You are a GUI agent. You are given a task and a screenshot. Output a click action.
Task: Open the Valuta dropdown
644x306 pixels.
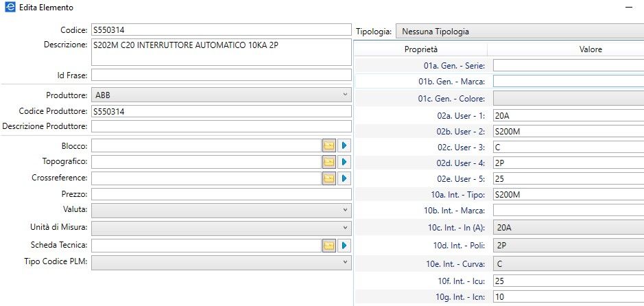tap(222, 211)
